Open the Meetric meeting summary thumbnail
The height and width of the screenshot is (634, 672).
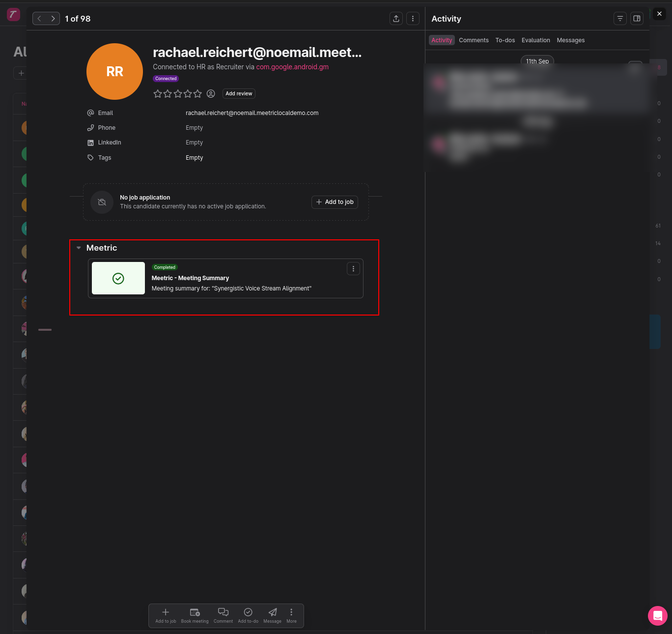(118, 278)
